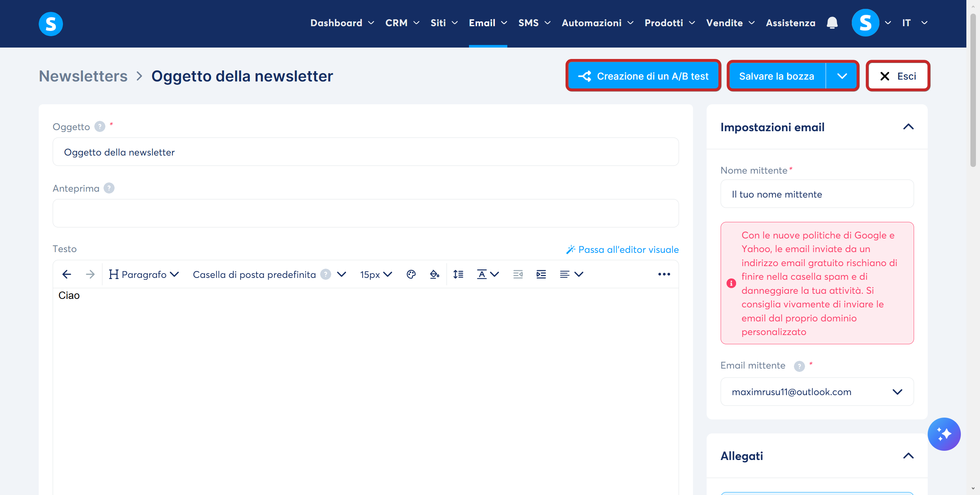Increase the paragraph indent
The width and height of the screenshot is (980, 495).
[541, 274]
